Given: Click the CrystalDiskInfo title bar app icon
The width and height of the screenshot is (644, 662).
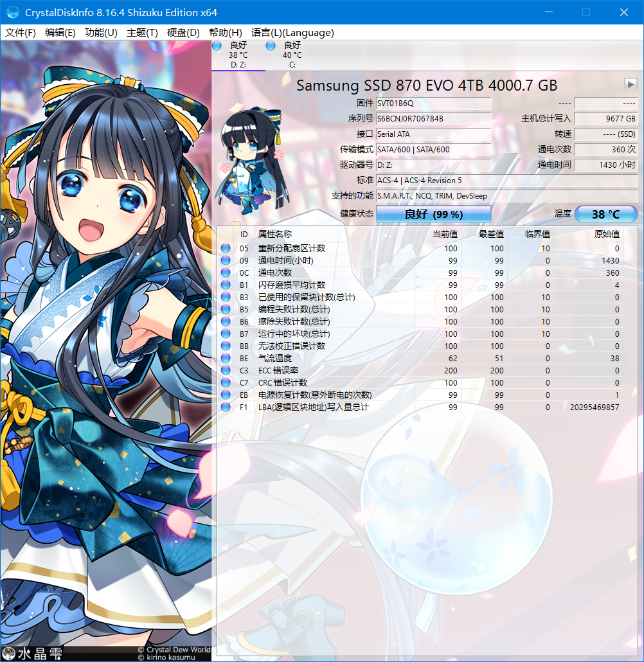Looking at the screenshot, I should point(13,12).
